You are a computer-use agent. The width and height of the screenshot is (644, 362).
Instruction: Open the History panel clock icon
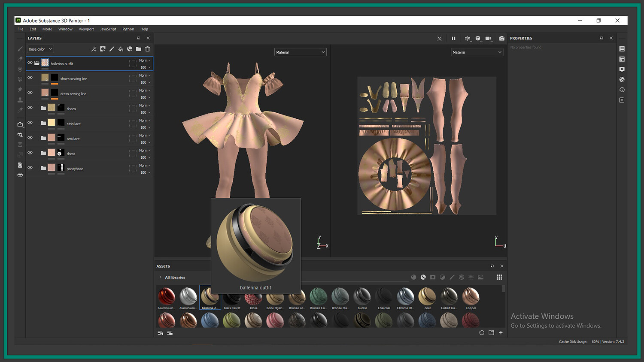(622, 90)
